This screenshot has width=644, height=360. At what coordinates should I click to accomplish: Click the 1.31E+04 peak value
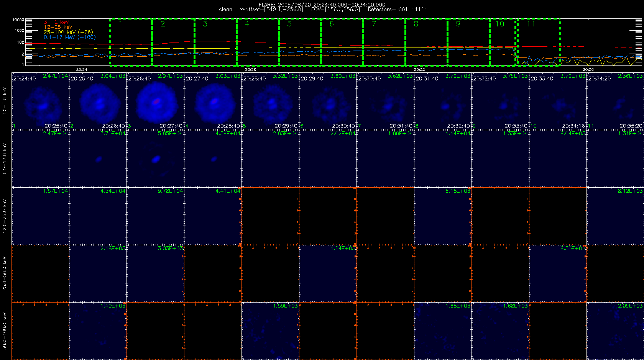coord(631,133)
